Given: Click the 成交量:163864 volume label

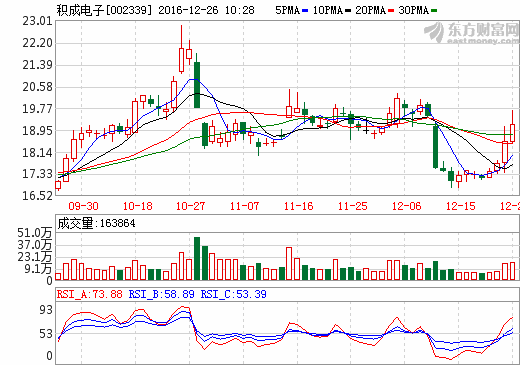Looking at the screenshot, I should [96, 223].
